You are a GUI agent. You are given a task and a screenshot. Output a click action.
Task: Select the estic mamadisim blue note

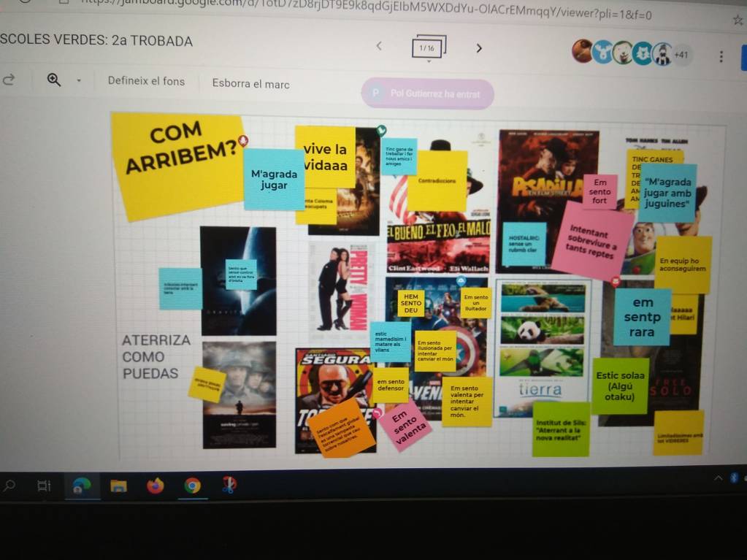pyautogui.click(x=391, y=342)
